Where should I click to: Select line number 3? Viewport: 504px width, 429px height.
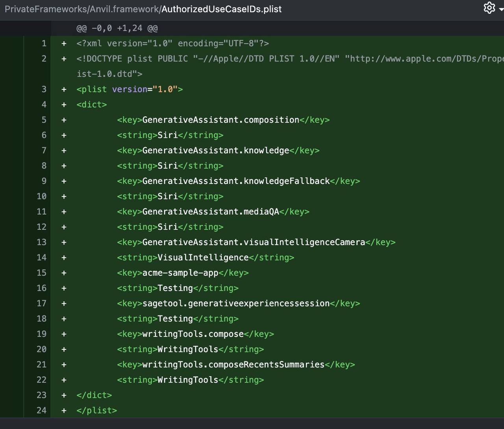tap(44, 89)
